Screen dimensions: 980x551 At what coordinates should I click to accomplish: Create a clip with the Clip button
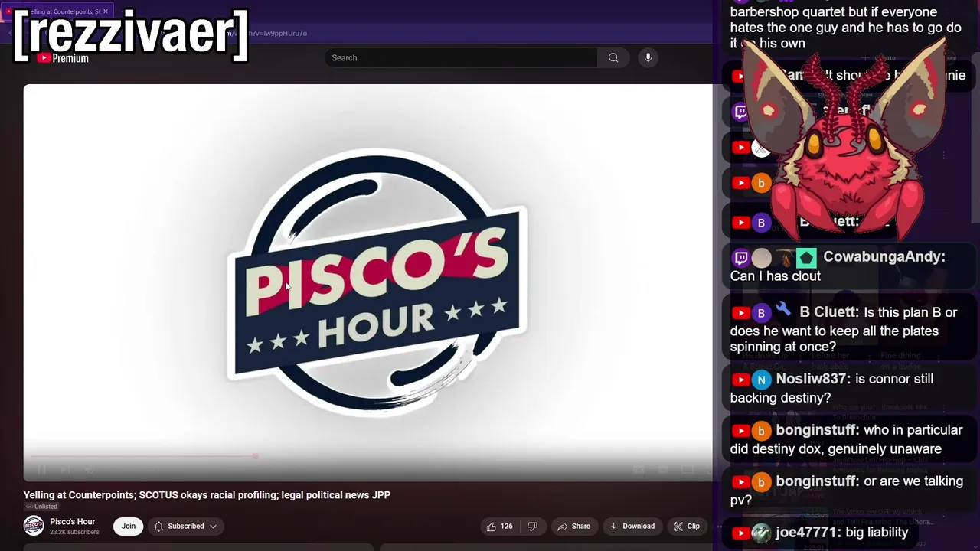(687, 526)
